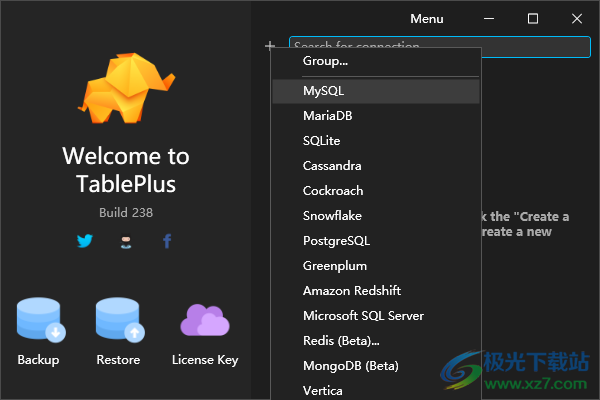Click the Restore database icon
The width and height of the screenshot is (600, 400).
pyautogui.click(x=120, y=320)
